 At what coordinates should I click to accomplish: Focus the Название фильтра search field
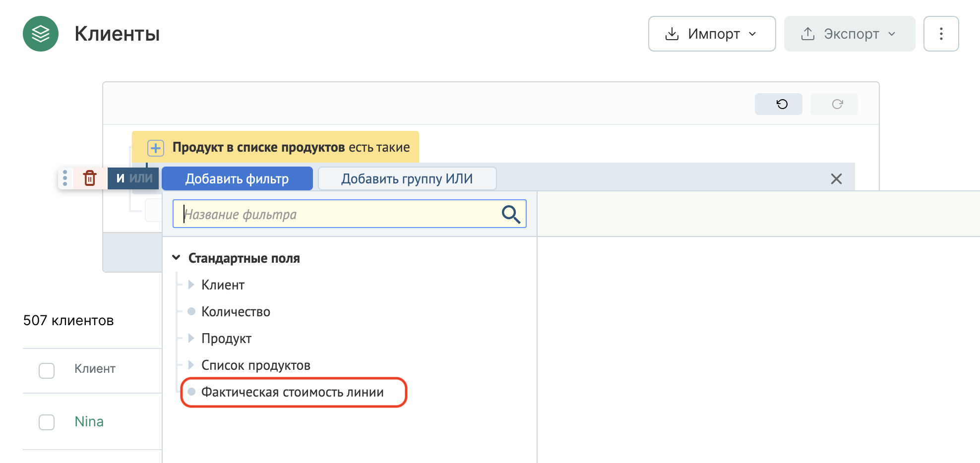349,214
